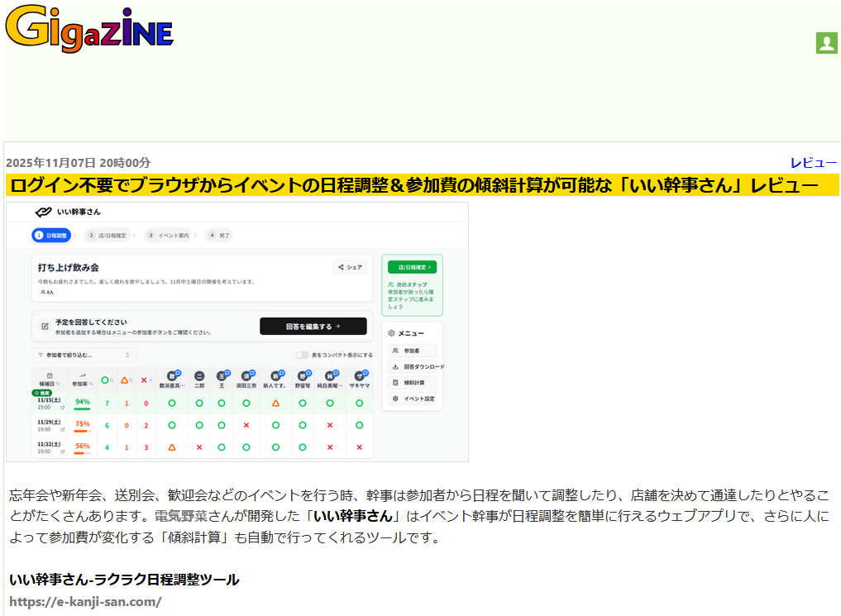Click the black 回答を編集する button
Image resolution: width=841 pixels, height=616 pixels.
click(313, 326)
